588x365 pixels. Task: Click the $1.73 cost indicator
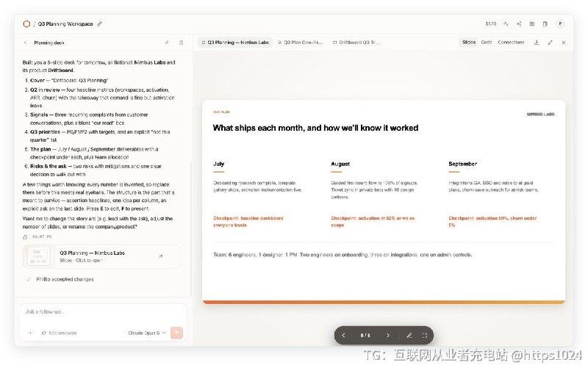coord(490,24)
